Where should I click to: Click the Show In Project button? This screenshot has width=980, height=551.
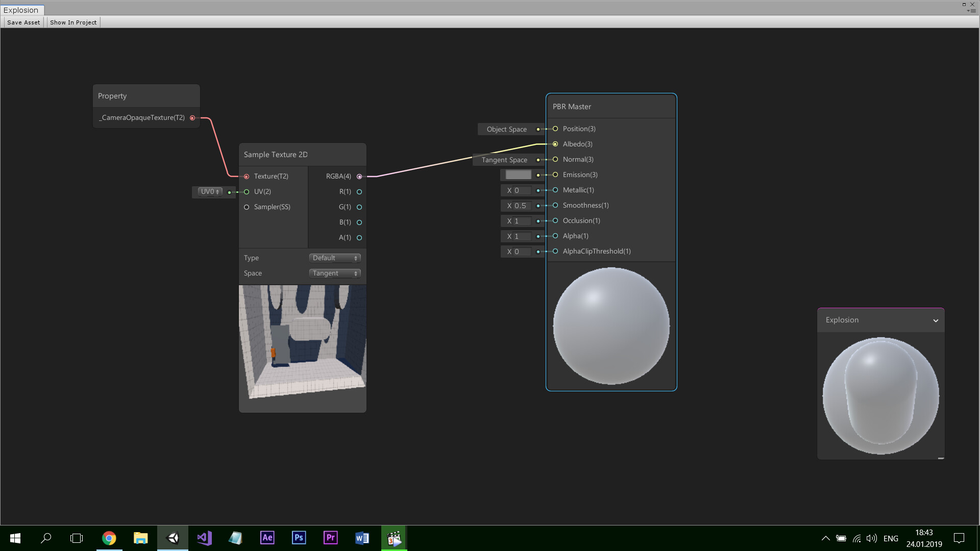[73, 22]
